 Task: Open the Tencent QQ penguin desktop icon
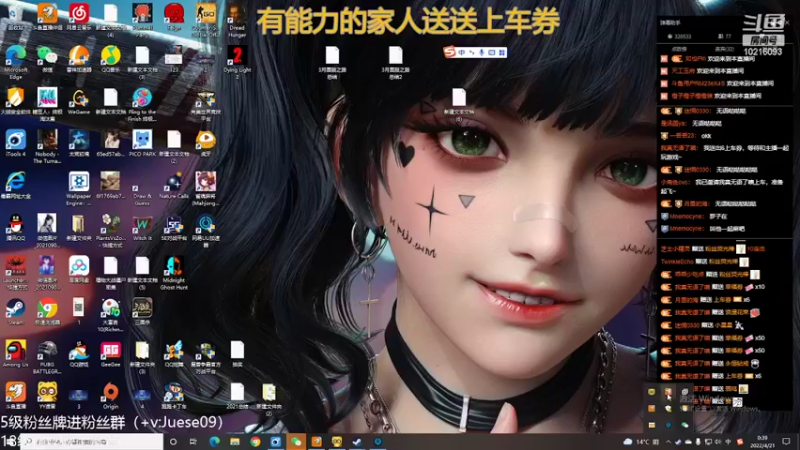[x=16, y=228]
